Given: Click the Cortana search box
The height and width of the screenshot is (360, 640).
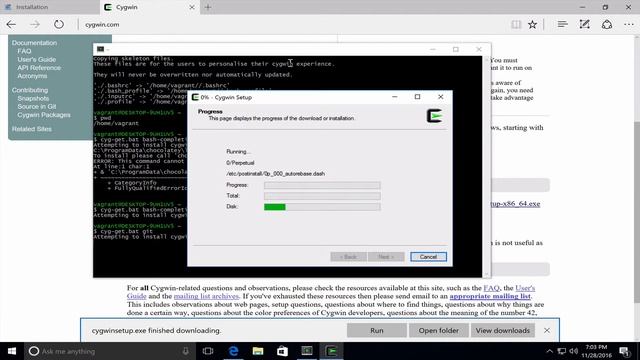Looking at the screenshot, I should [110, 351].
